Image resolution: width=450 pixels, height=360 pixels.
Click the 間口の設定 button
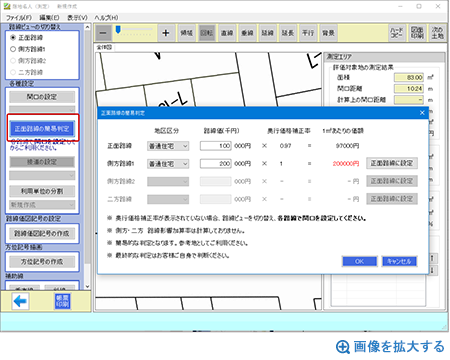point(42,97)
